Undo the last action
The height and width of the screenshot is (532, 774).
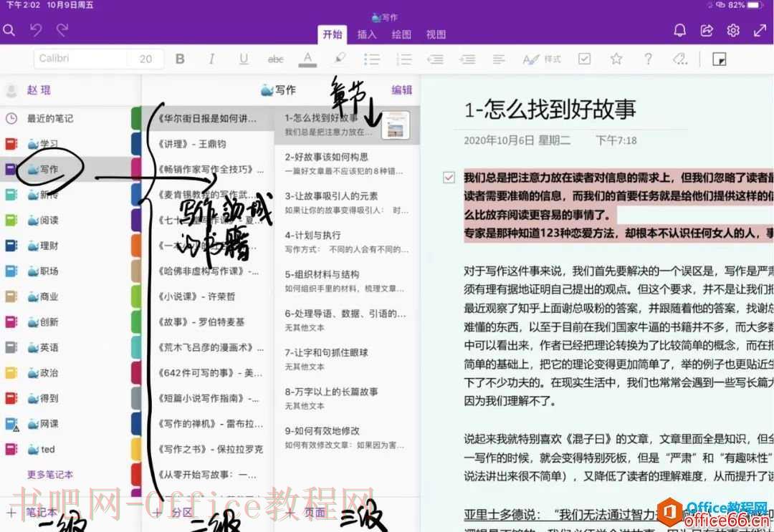[36, 31]
